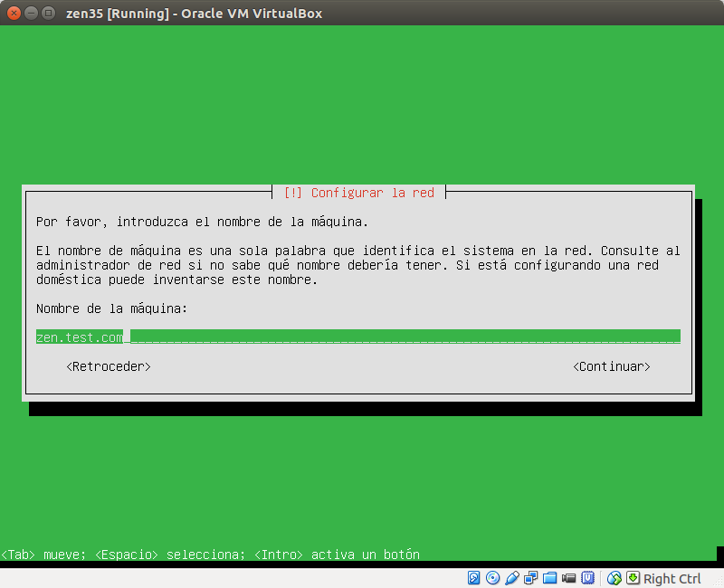Click the virtualization features chip icon
This screenshot has height=588, width=724.
(x=588, y=578)
